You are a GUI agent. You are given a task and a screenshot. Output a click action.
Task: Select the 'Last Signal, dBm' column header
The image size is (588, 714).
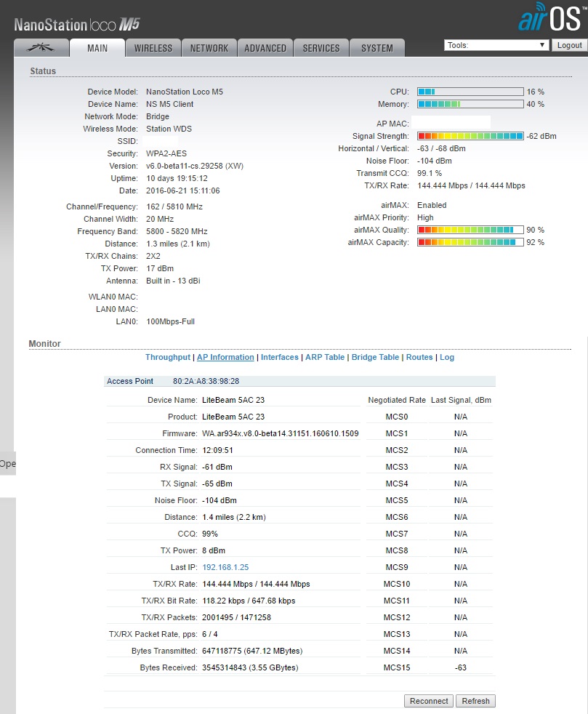461,400
